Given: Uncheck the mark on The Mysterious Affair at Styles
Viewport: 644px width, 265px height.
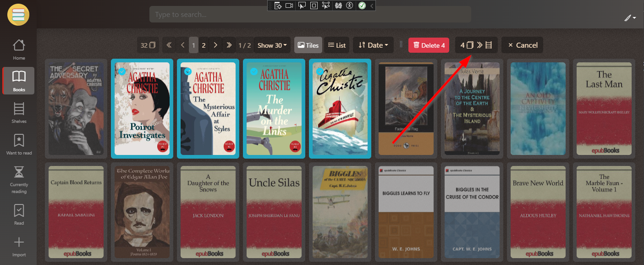Looking at the screenshot, I should click(x=187, y=71).
